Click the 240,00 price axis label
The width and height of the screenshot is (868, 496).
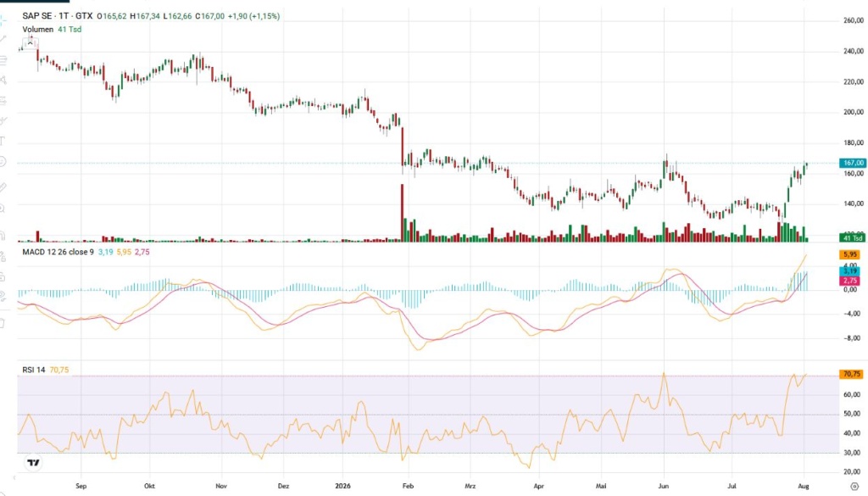[853, 51]
